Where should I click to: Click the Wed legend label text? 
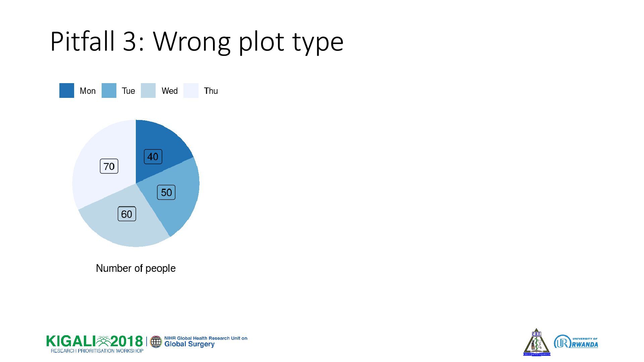tap(170, 91)
